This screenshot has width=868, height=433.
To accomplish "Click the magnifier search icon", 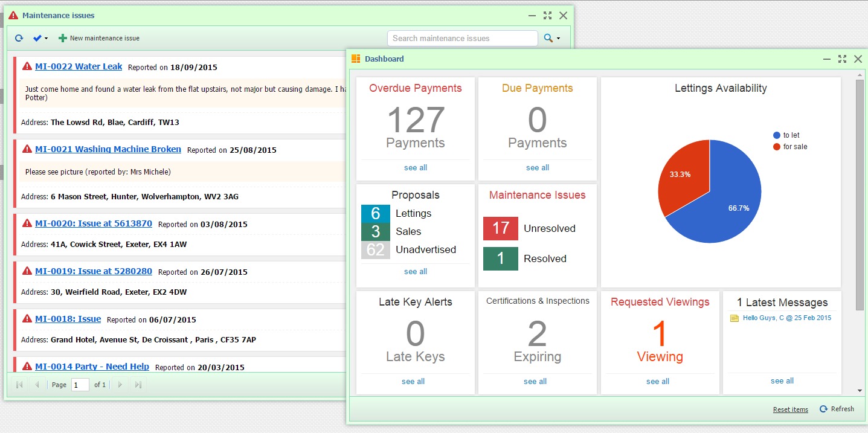I will coord(548,38).
